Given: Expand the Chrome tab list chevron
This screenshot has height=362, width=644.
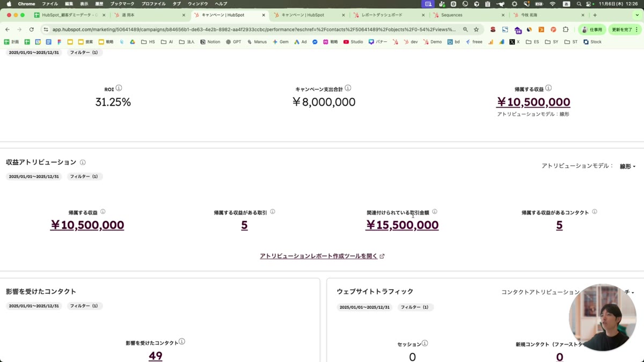Looking at the screenshot, I should coord(637,15).
